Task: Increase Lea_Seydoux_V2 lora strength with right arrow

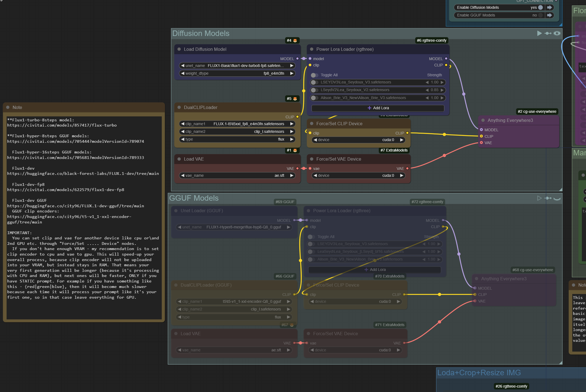Action: point(442,90)
